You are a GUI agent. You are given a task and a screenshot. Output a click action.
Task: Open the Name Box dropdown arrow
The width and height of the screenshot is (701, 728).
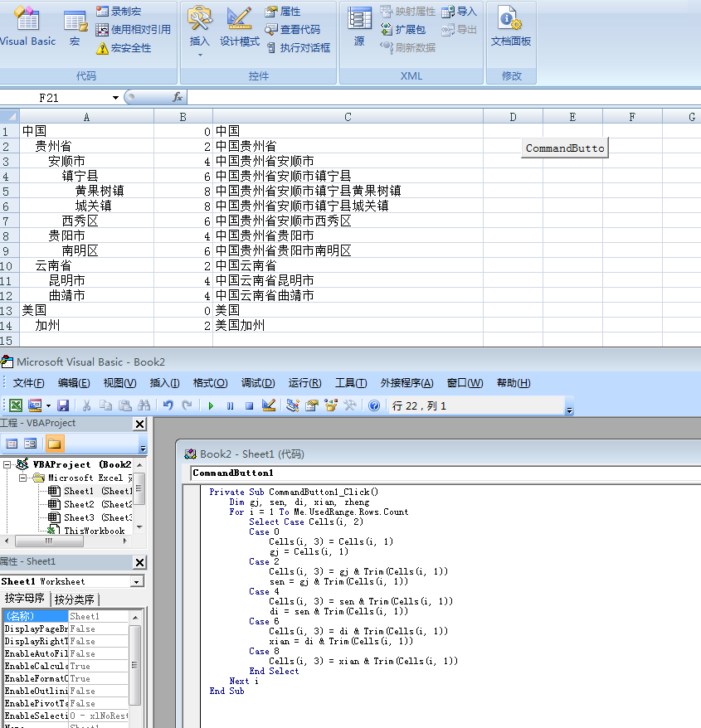[x=115, y=98]
